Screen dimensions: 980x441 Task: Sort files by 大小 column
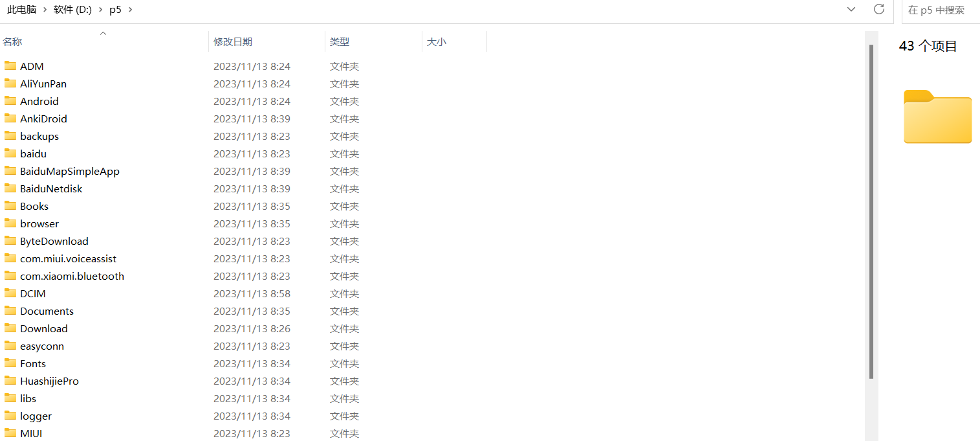pos(437,41)
